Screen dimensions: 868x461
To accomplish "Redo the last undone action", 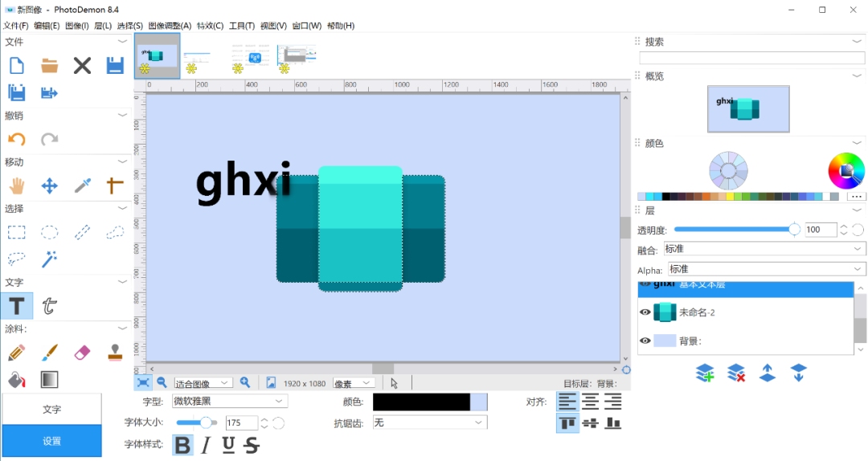I will 49,139.
